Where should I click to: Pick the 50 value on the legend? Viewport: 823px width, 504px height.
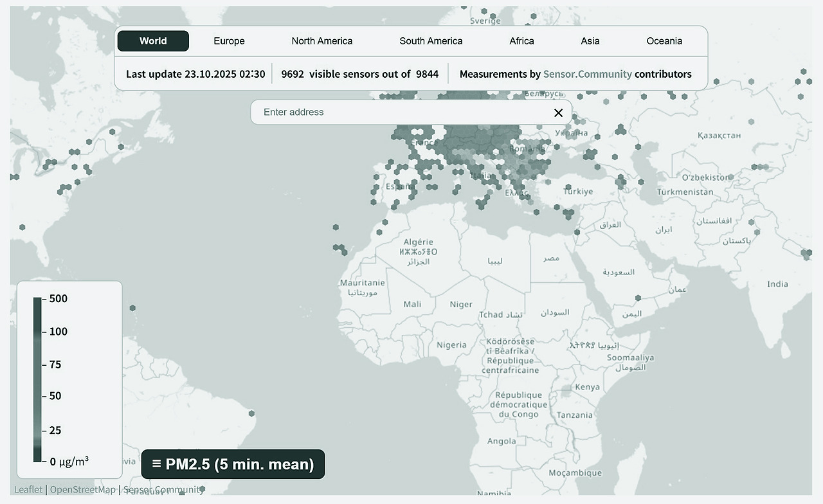click(55, 396)
